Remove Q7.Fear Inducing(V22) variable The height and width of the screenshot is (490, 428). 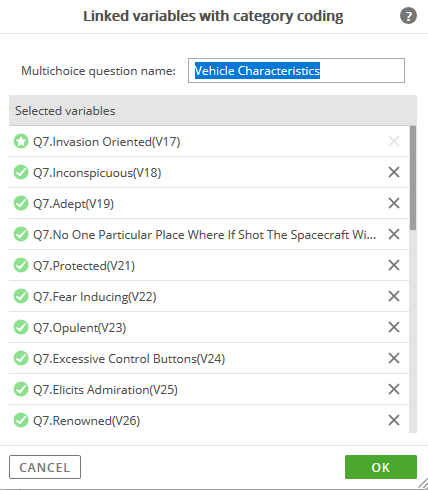(x=394, y=296)
